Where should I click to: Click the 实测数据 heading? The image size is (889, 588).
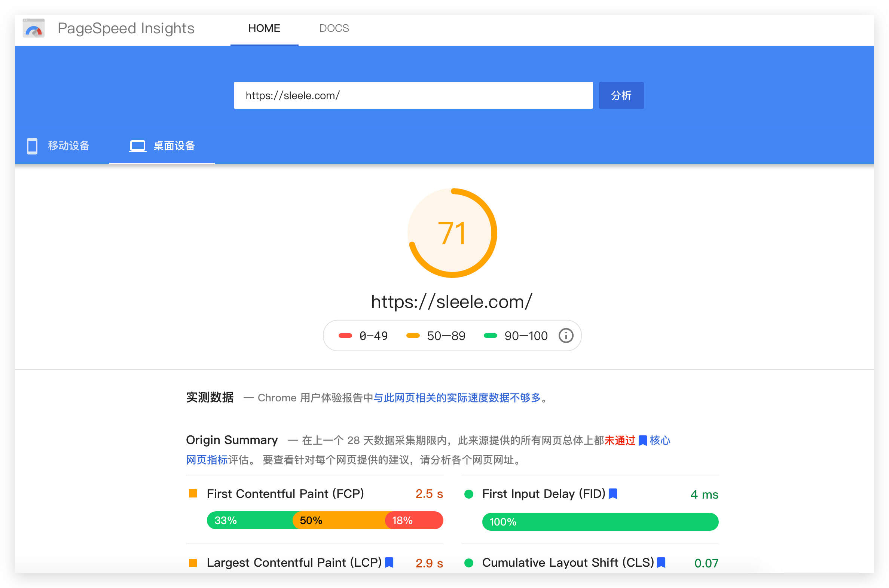pyautogui.click(x=210, y=397)
